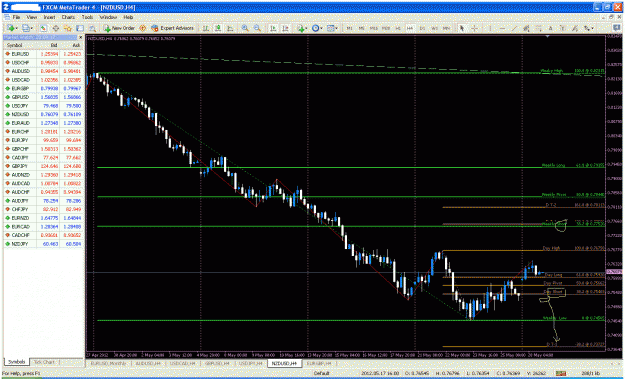Open the Data Window icon
Screen dimensions: 625x379
pos(56,28)
